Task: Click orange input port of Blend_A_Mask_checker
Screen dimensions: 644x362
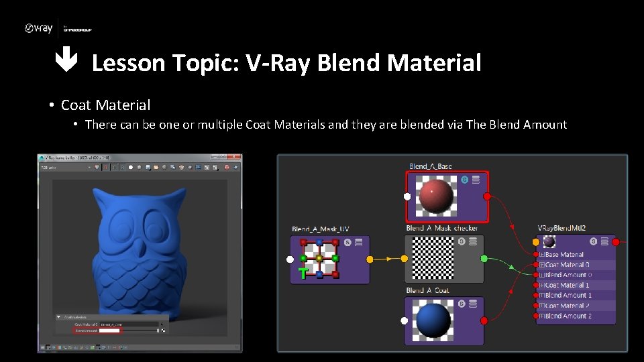Action: [404, 258]
